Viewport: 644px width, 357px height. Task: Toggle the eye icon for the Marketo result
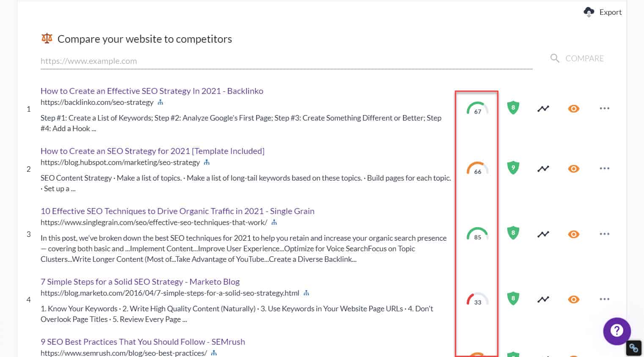(x=574, y=299)
